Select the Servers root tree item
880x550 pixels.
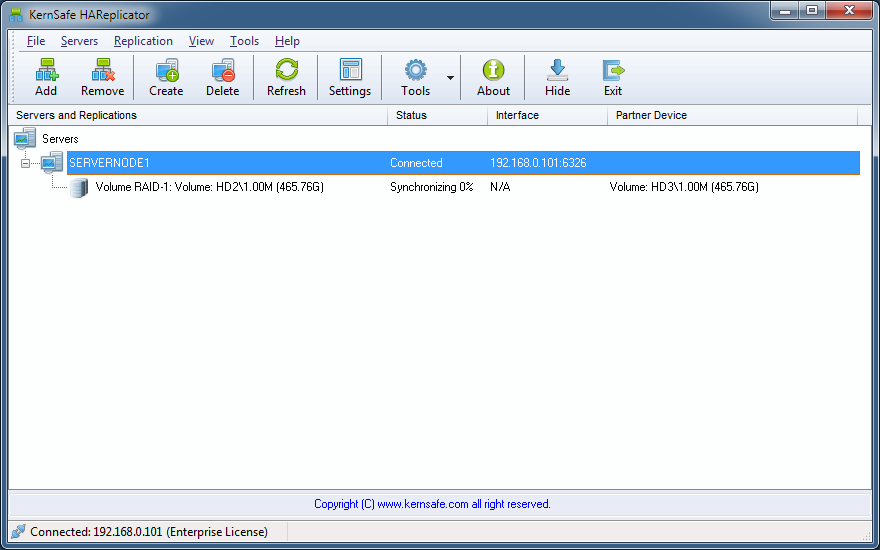60,139
